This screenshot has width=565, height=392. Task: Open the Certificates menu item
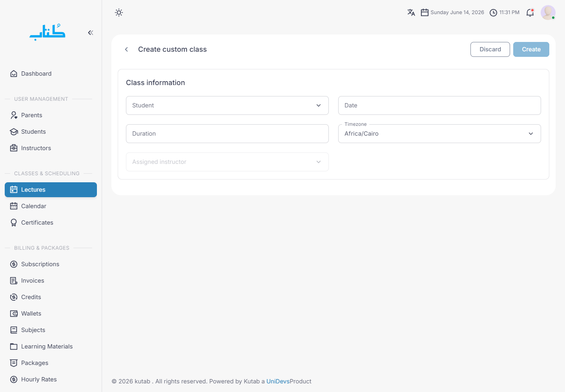coord(51,223)
